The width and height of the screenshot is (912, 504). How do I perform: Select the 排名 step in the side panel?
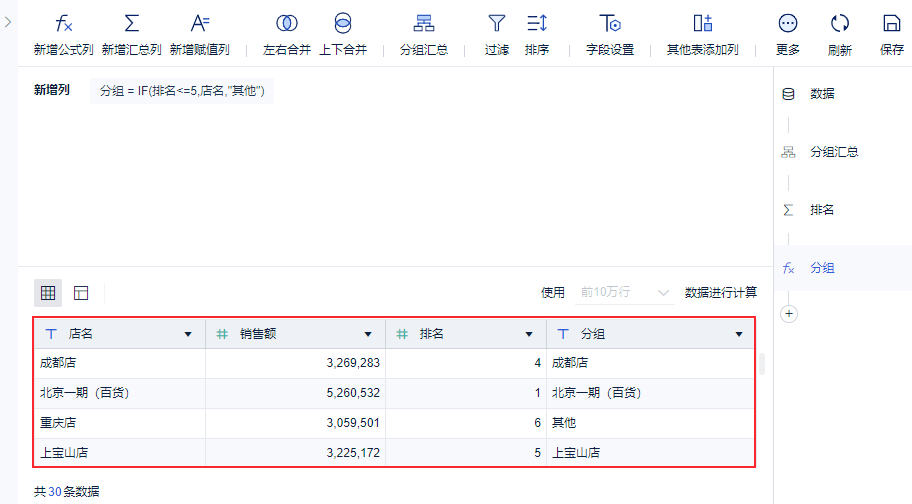click(822, 210)
